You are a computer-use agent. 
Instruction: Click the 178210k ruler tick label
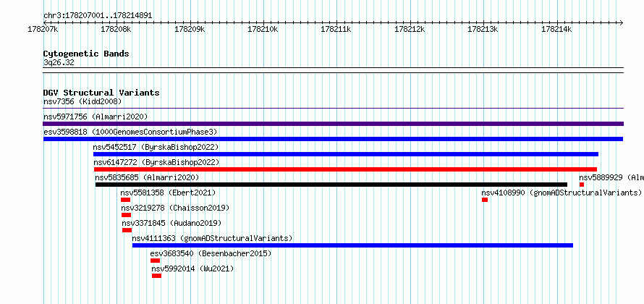(x=263, y=29)
